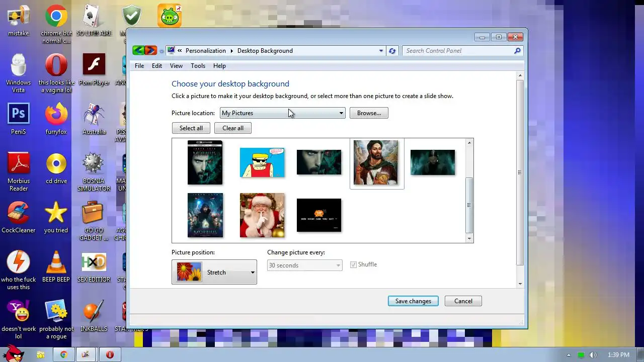Select the yellow cartoon character wallpaper thumbnail
The height and width of the screenshot is (362, 644).
click(x=262, y=162)
